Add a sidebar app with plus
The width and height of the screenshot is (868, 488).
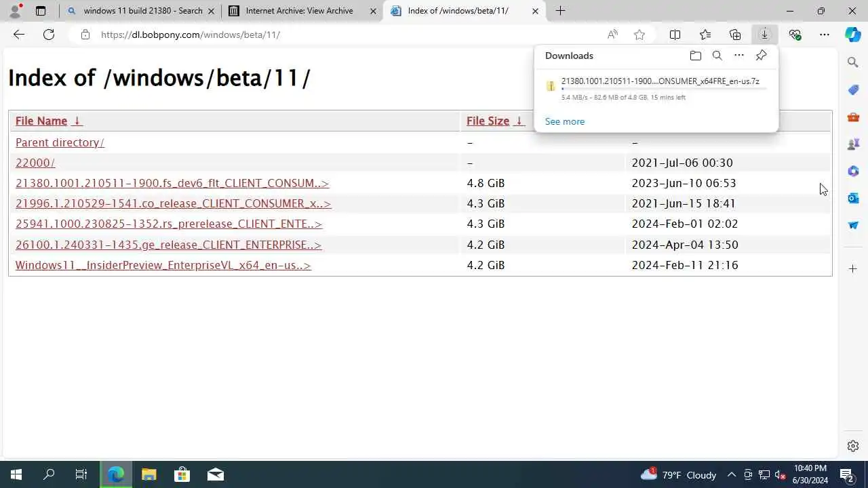coord(853,269)
